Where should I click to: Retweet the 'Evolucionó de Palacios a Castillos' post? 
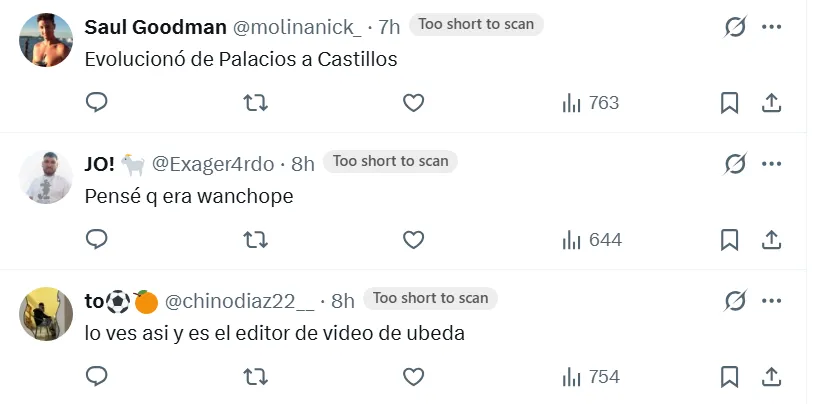pos(256,103)
